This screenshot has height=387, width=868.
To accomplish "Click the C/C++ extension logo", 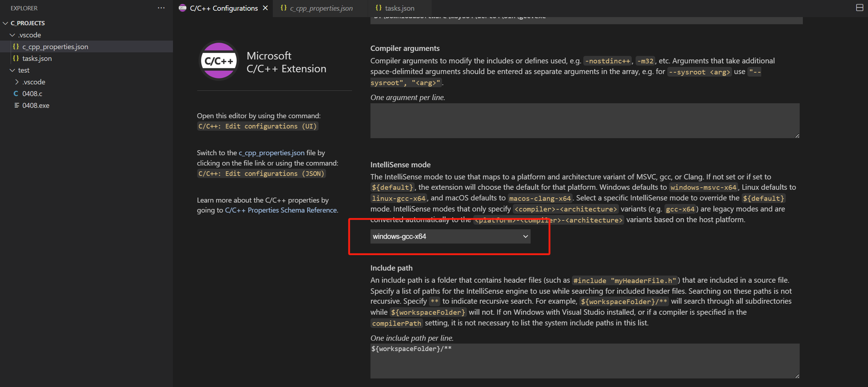I will point(218,61).
